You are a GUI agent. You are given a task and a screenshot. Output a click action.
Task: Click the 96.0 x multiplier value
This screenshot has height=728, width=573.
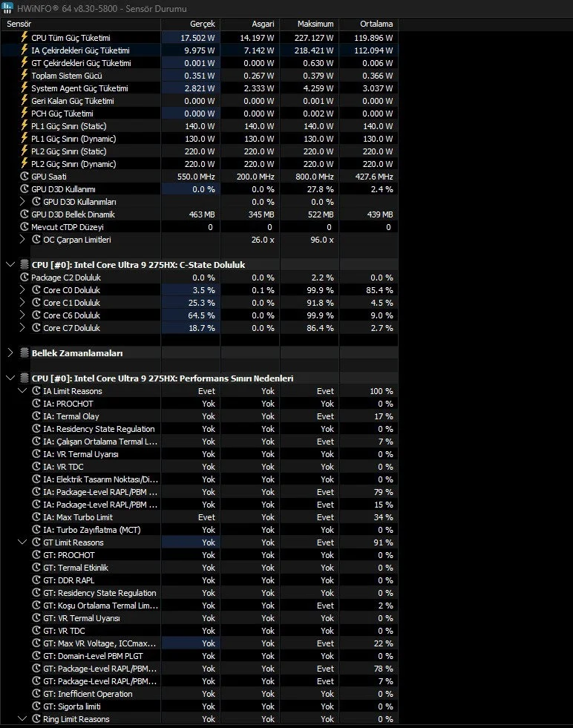322,240
